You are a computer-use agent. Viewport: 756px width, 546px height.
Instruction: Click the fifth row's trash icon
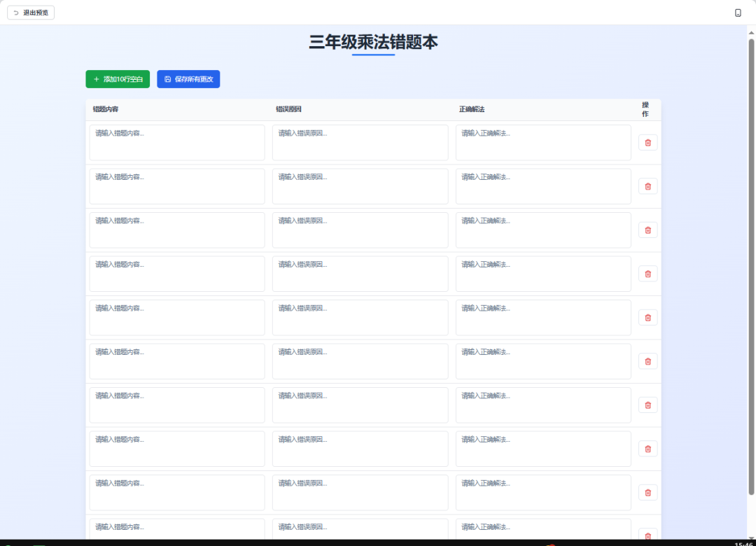point(647,317)
